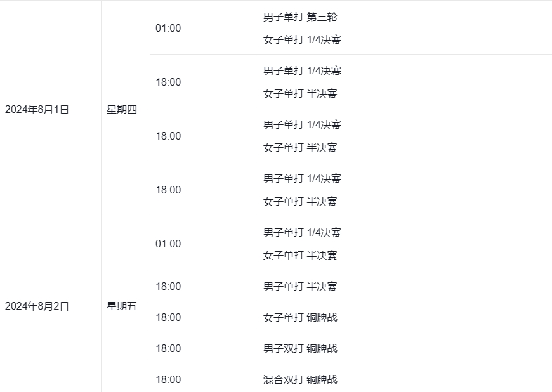
Task: Select the 男子单打 第三轮 event text
Action: click(x=300, y=17)
